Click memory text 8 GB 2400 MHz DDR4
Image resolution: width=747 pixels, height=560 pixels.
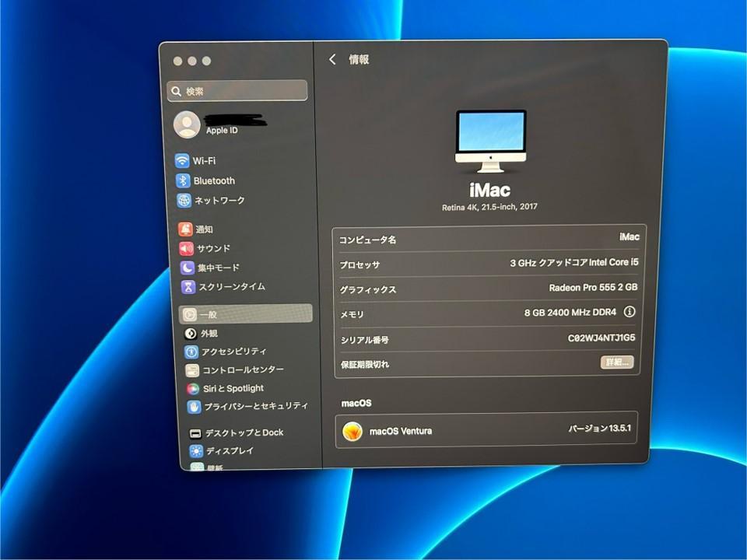pos(570,313)
